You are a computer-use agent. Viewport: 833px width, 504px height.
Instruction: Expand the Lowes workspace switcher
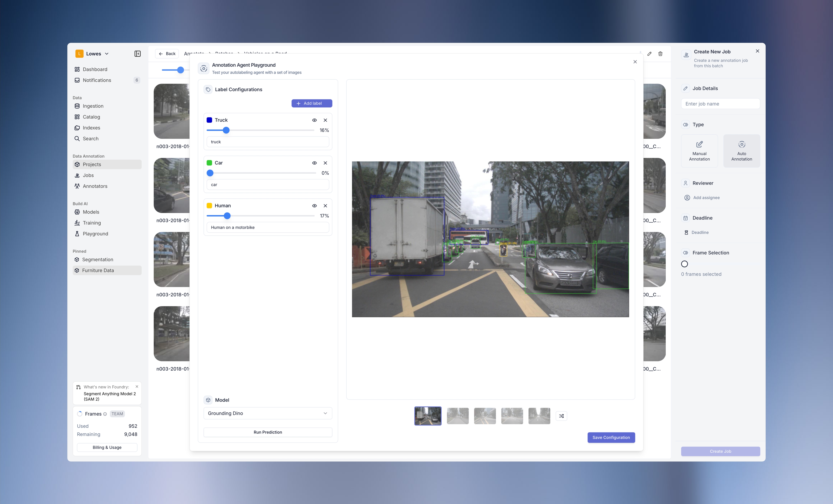pyautogui.click(x=92, y=54)
